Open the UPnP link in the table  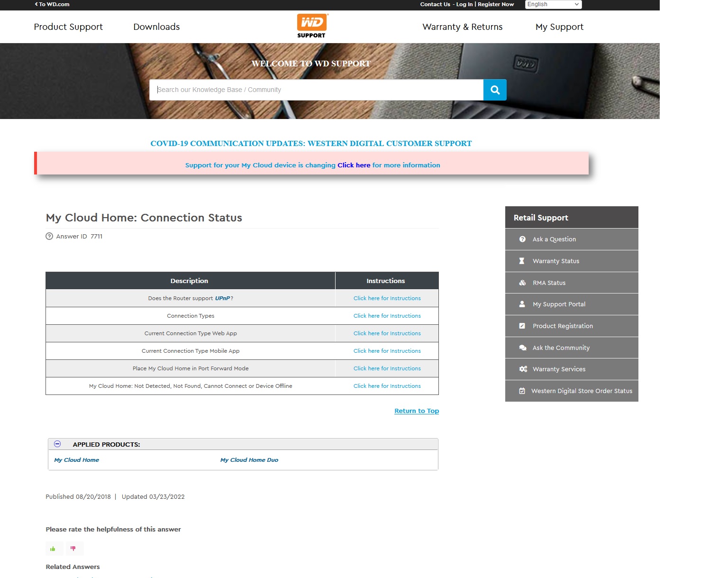pyautogui.click(x=222, y=298)
